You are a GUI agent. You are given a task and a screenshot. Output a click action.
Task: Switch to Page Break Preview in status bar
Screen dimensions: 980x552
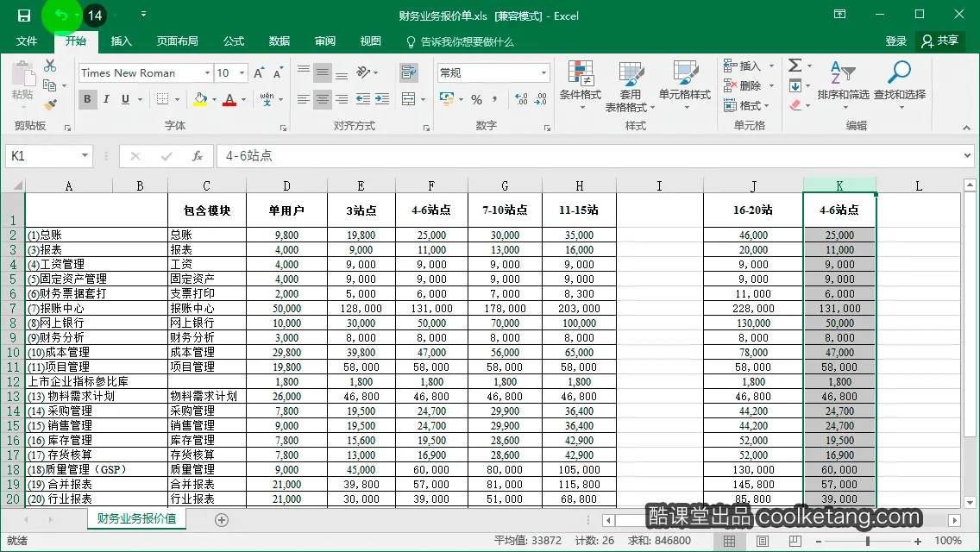[795, 541]
